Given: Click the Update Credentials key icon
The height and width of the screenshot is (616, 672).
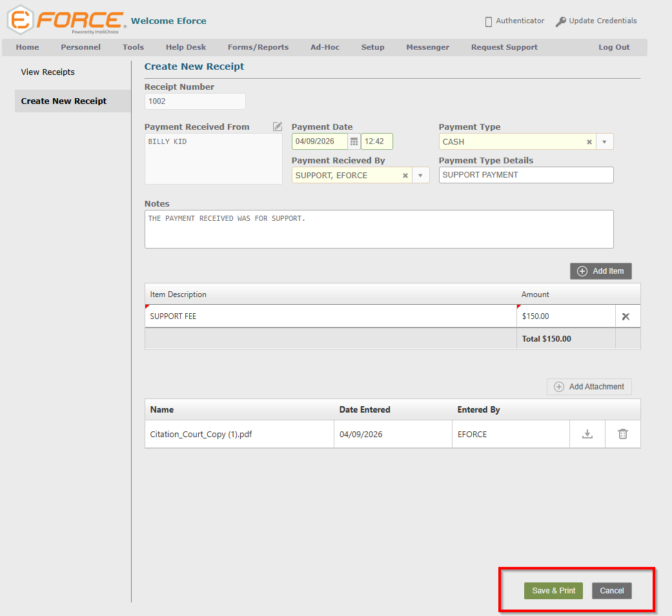Looking at the screenshot, I should 560,21.
